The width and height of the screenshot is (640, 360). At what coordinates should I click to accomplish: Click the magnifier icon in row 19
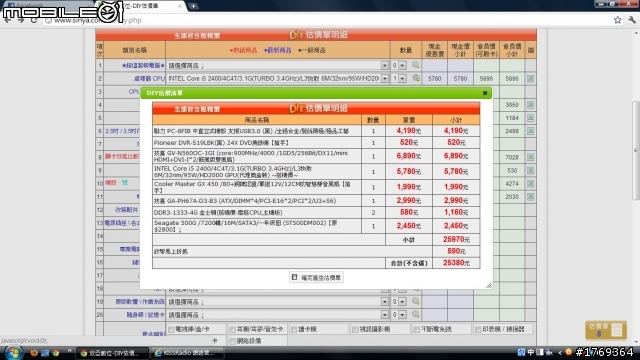(416, 301)
